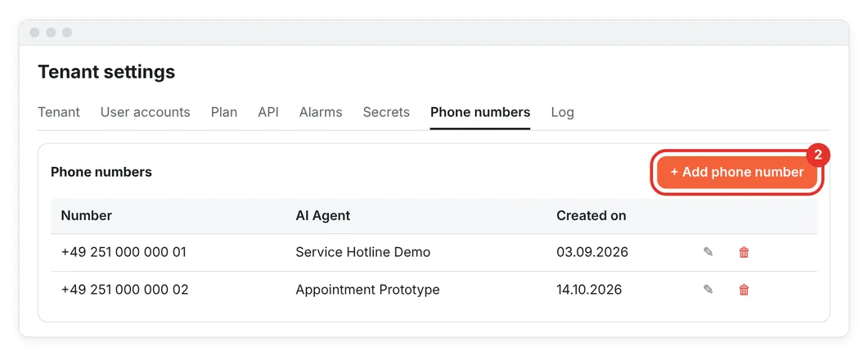The image size is (868, 356).
Task: Click the date 03.09.2026
Action: coord(591,252)
